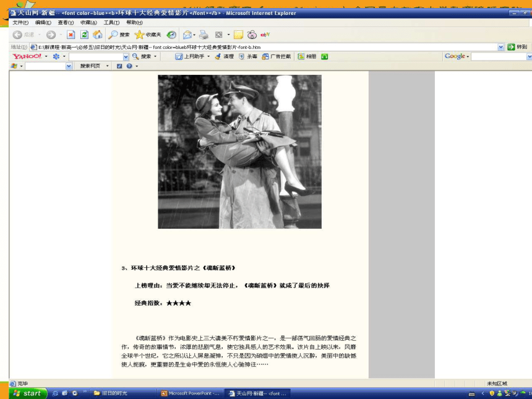532x399 pixels.
Task: Open the 收藏夹 favorites star
Action: 148,35
